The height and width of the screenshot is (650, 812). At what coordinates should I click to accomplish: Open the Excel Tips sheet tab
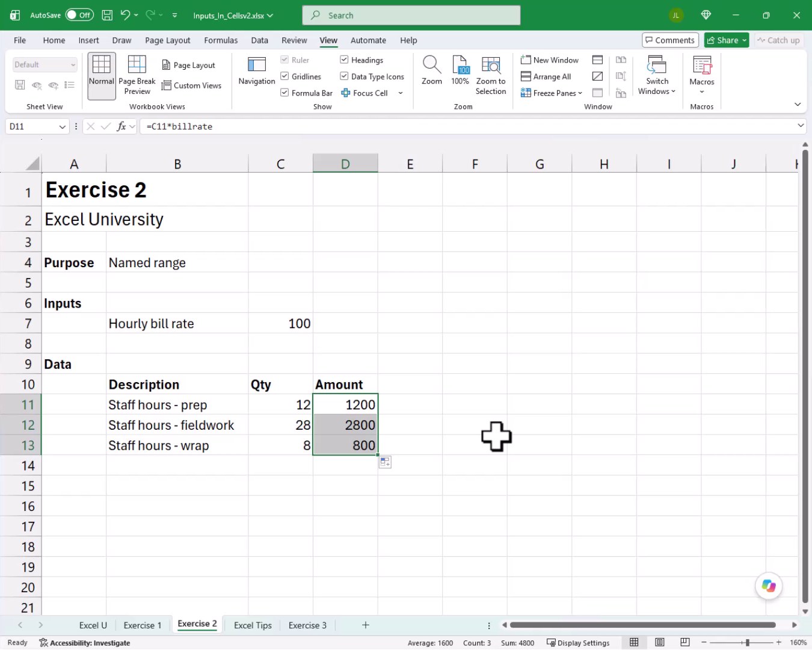pos(253,625)
